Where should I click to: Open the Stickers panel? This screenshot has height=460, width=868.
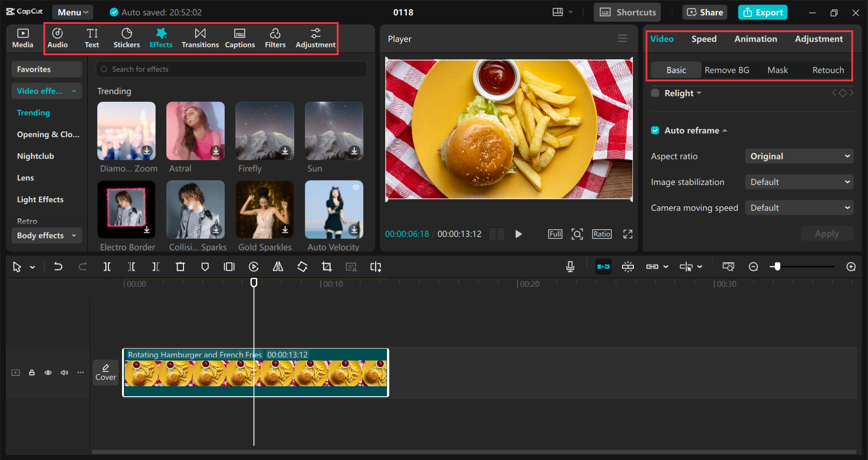[127, 38]
